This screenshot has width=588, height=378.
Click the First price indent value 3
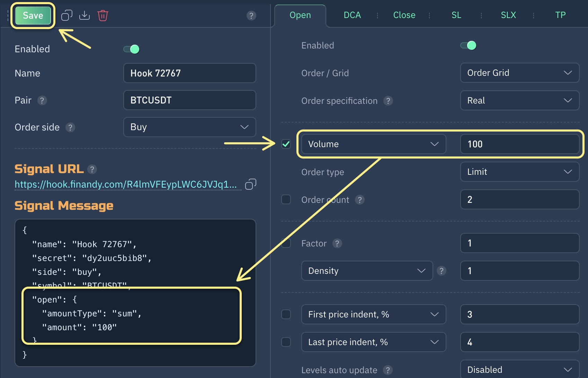pos(519,314)
